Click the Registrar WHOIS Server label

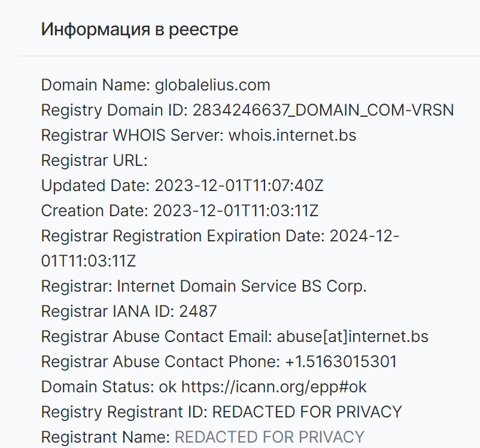[x=132, y=135]
